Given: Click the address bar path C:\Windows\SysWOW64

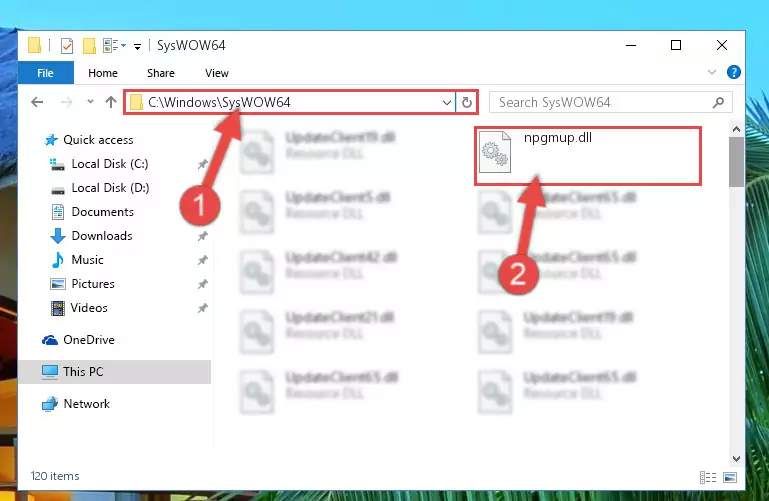Looking at the screenshot, I should [219, 102].
